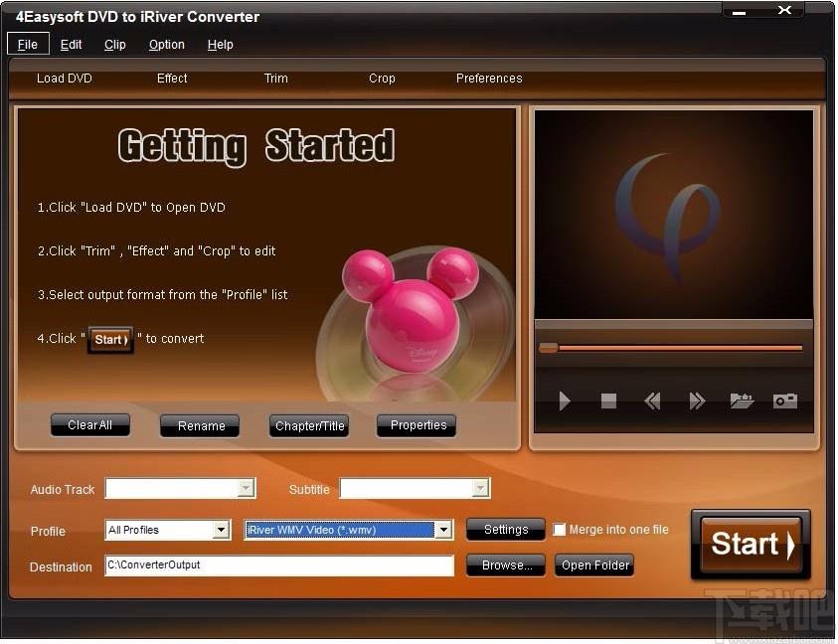Click the Chapter/Title button
Viewport: 838px width, 644px height.
click(x=309, y=426)
